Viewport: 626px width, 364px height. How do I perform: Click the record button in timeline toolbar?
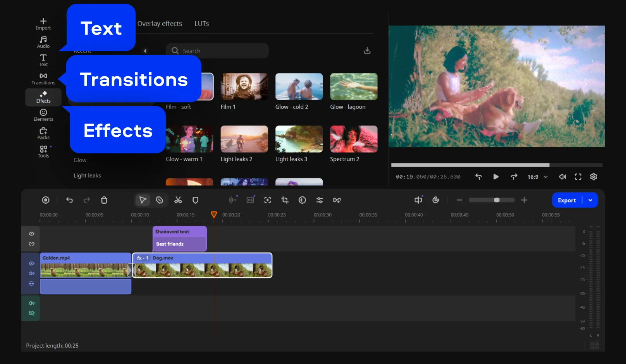point(46,200)
